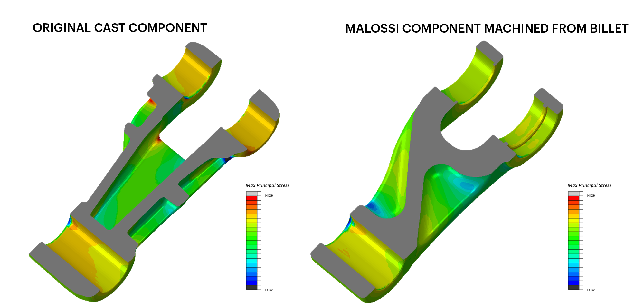The width and height of the screenshot is (644, 308).
Task: Pick the light gray top swatch in the Malossi legend
Action: coord(573,194)
